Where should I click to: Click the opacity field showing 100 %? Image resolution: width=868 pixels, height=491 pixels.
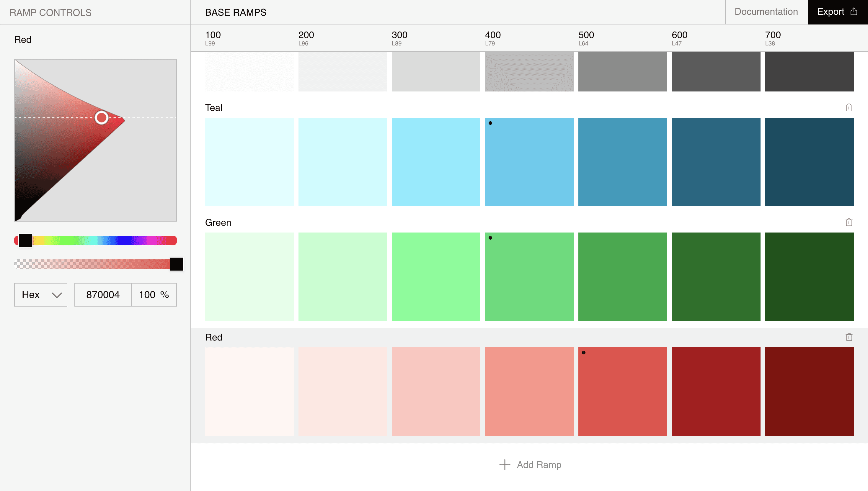[154, 295]
